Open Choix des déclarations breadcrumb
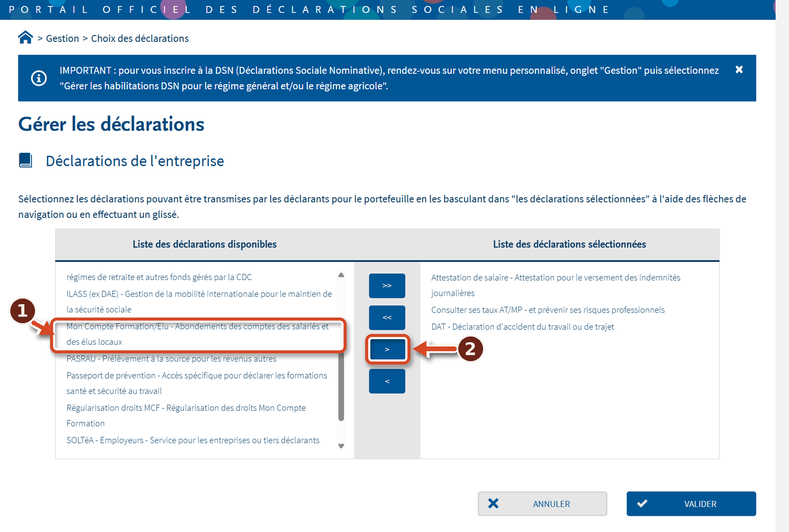Screen dimensions: 789x532 click(140, 38)
